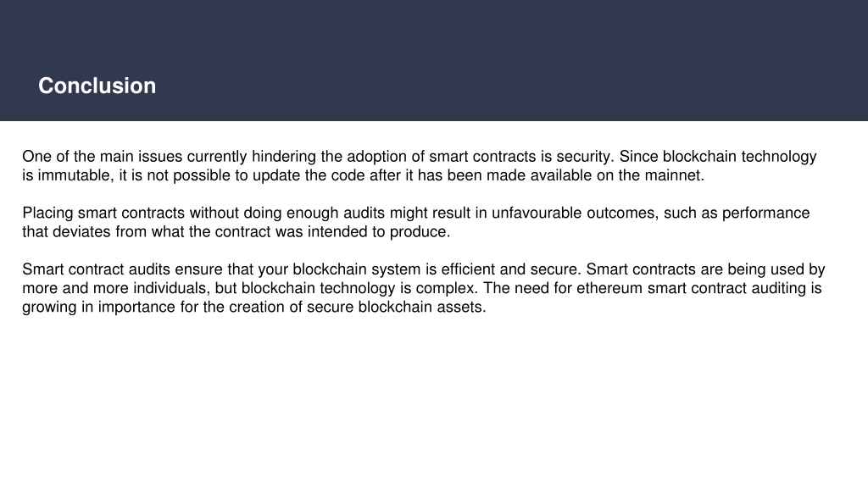The image size is (868, 488).
Task: Click the phrase 'Since blockchain technology'
Action: (717, 157)
